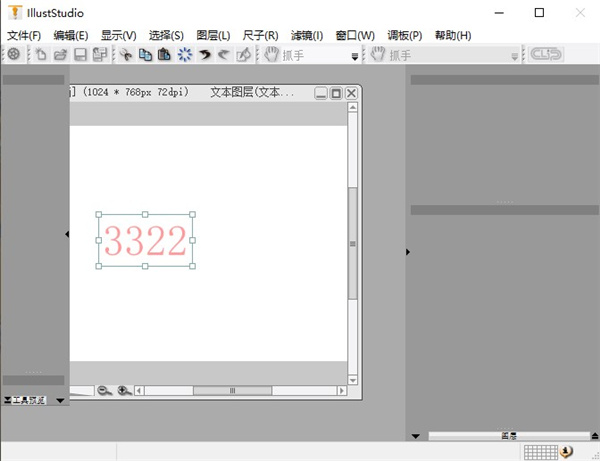Open the 图层(L) menu

click(x=213, y=36)
